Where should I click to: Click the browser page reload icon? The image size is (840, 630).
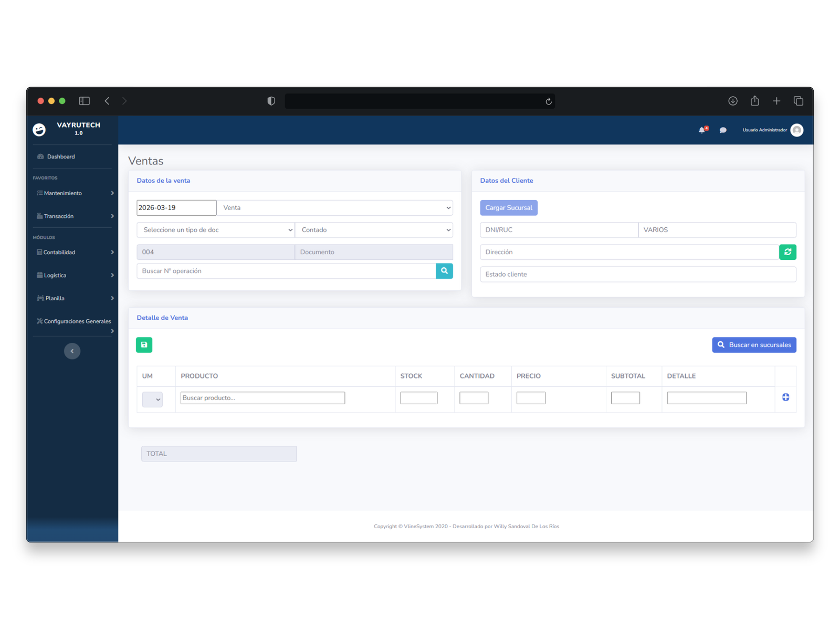pyautogui.click(x=549, y=101)
